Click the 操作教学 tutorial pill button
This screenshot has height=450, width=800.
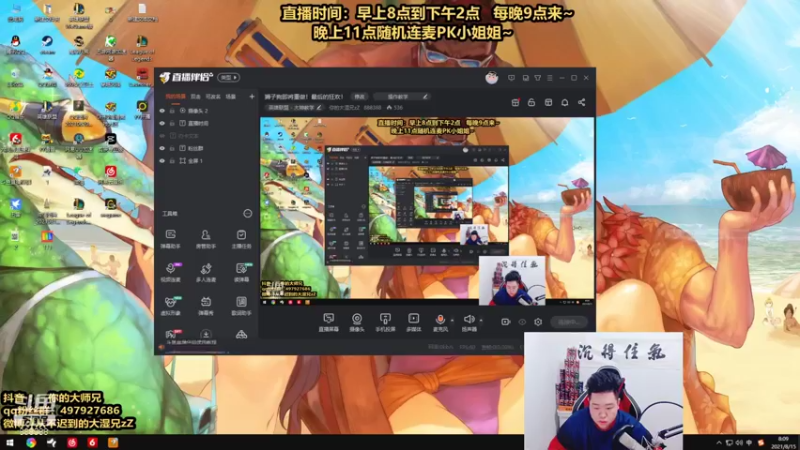pyautogui.click(x=401, y=96)
